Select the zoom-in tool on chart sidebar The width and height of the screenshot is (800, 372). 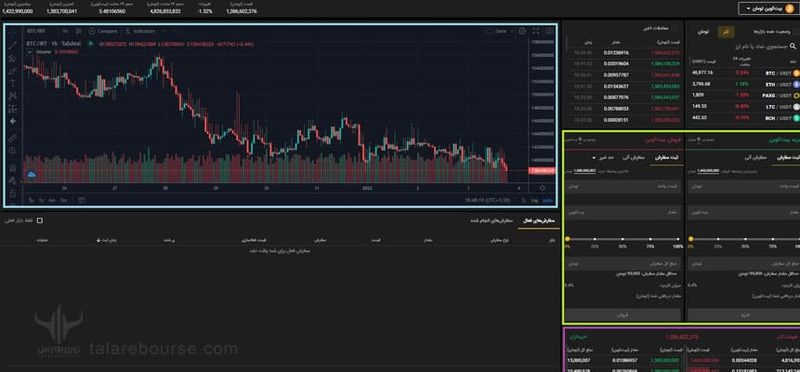pos(13,151)
